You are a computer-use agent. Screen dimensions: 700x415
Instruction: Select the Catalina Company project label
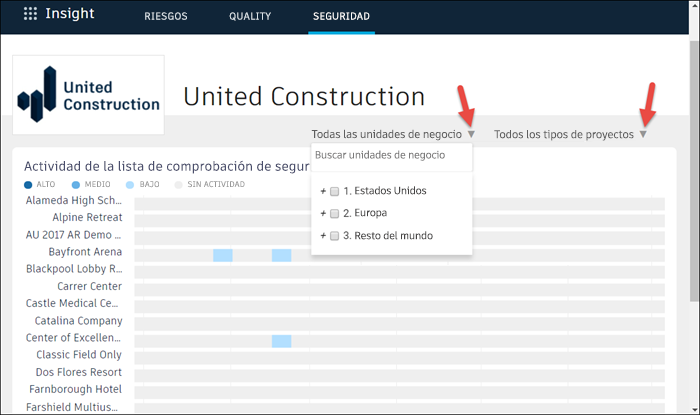[79, 321]
